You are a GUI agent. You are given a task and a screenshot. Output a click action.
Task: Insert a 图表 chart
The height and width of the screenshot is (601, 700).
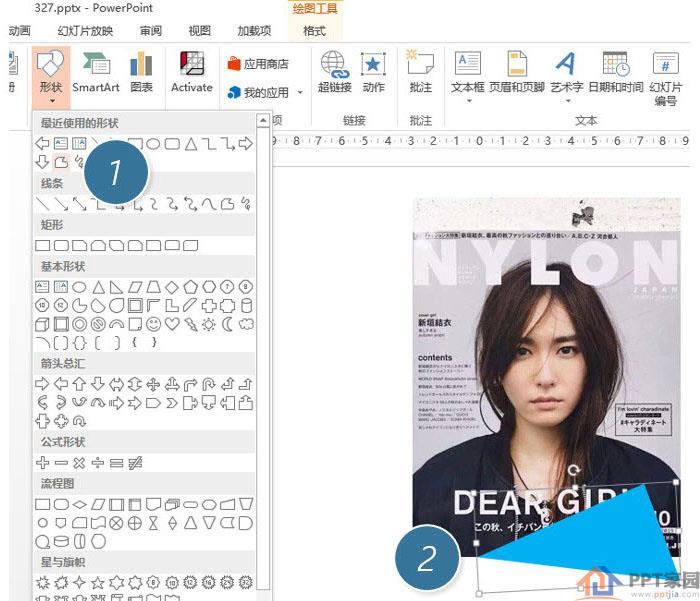point(141,72)
